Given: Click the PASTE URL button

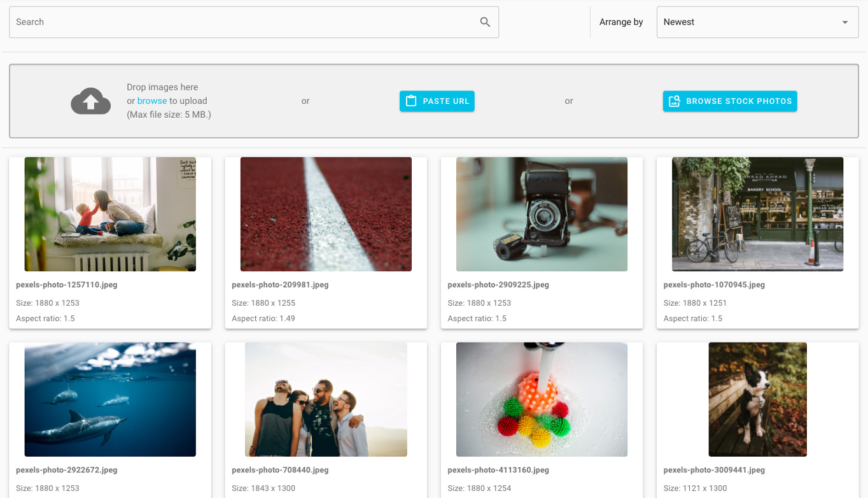Looking at the screenshot, I should (x=437, y=101).
